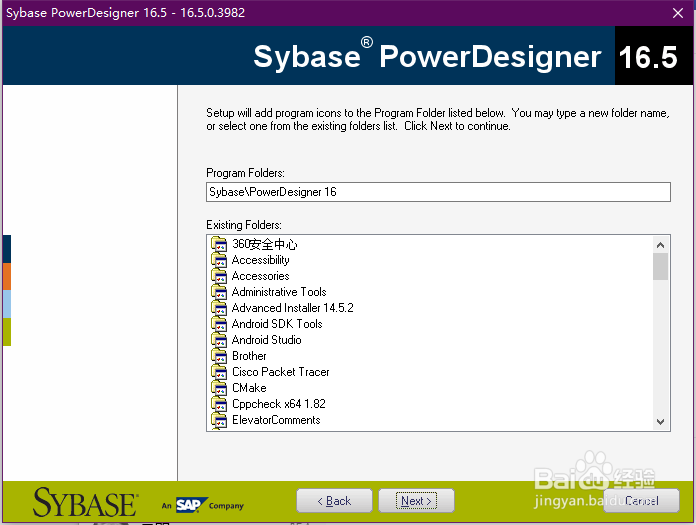696x525 pixels.
Task: Cancel the PowerDesigner setup
Action: 641,501
